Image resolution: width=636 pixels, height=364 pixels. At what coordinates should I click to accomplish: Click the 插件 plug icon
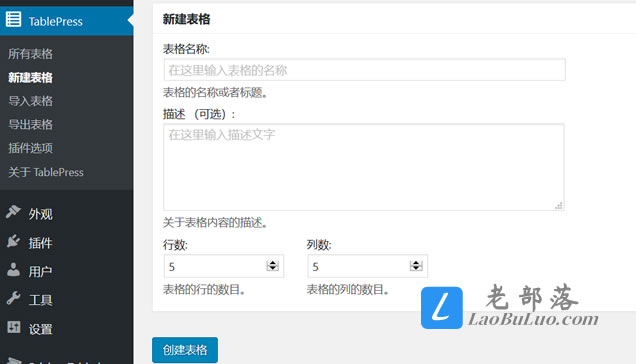coord(13,241)
